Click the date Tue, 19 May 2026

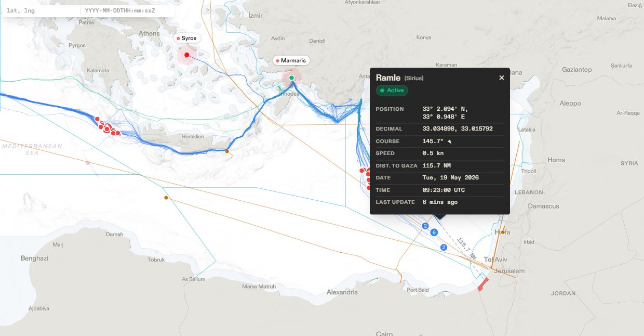[451, 177]
